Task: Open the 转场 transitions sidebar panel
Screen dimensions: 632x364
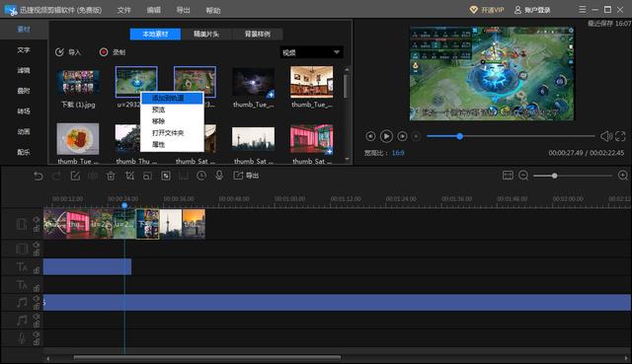Action: (24, 111)
